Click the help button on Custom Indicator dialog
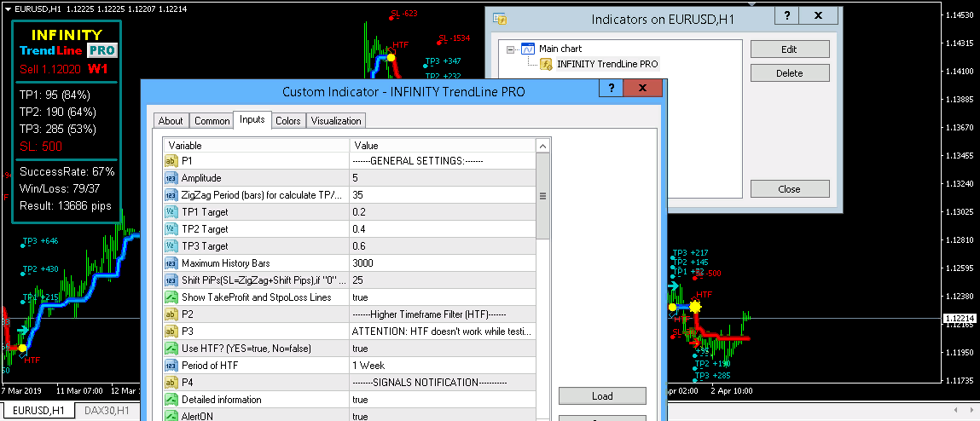 [x=611, y=89]
